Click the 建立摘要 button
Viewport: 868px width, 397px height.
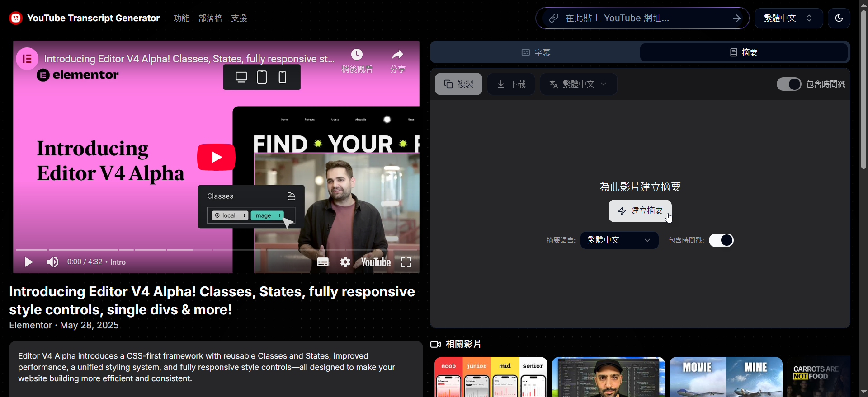[640, 211]
